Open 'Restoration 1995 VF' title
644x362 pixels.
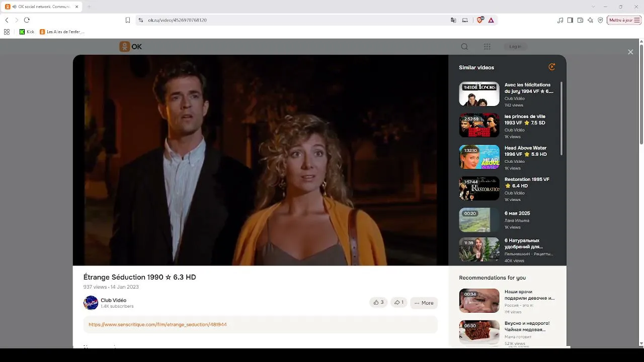pyautogui.click(x=527, y=183)
